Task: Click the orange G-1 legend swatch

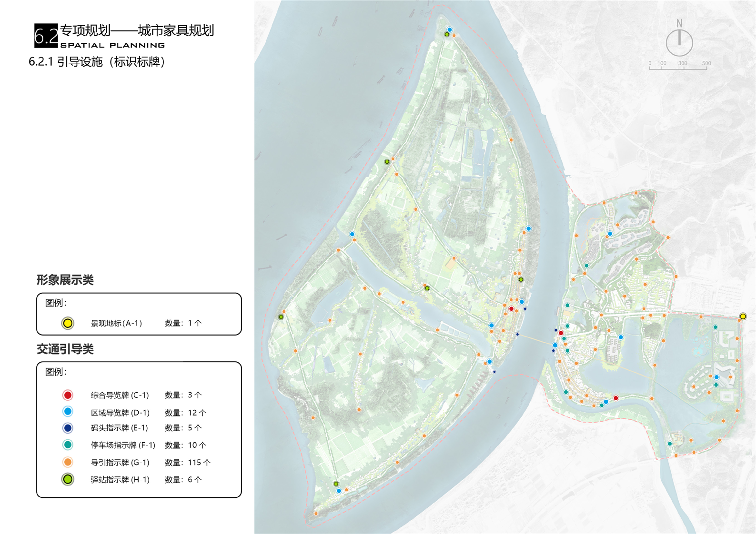Action: pos(68,462)
